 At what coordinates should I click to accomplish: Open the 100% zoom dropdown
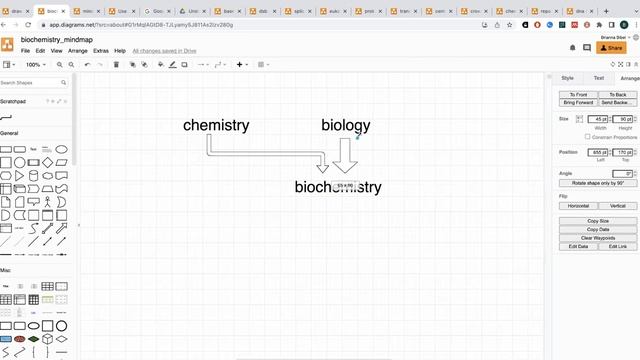pos(36,64)
